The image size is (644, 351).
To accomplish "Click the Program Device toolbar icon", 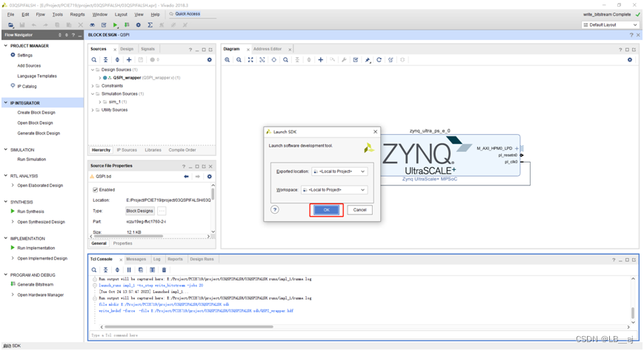I will point(127,25).
